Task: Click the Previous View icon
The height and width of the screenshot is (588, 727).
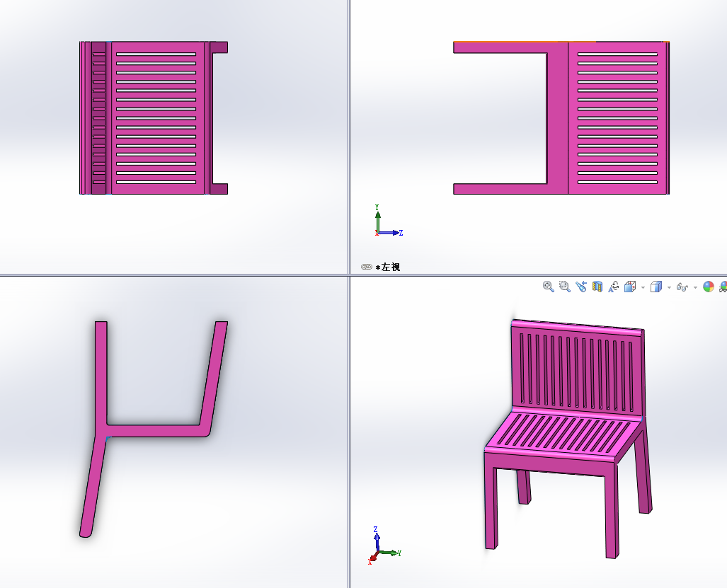Action: click(x=580, y=287)
